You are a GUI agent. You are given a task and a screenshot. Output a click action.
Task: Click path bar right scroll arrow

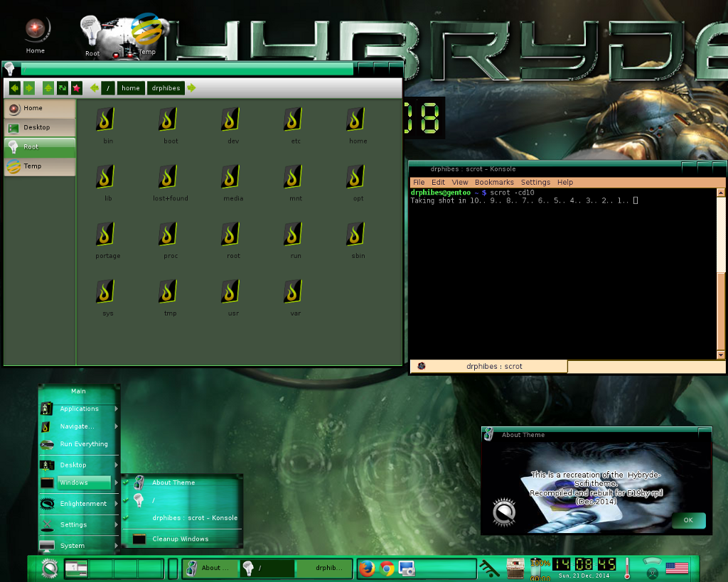[x=191, y=87]
